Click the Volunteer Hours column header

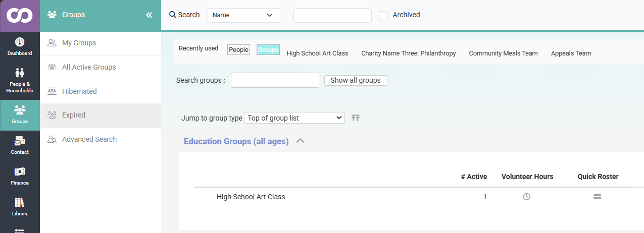tap(527, 177)
